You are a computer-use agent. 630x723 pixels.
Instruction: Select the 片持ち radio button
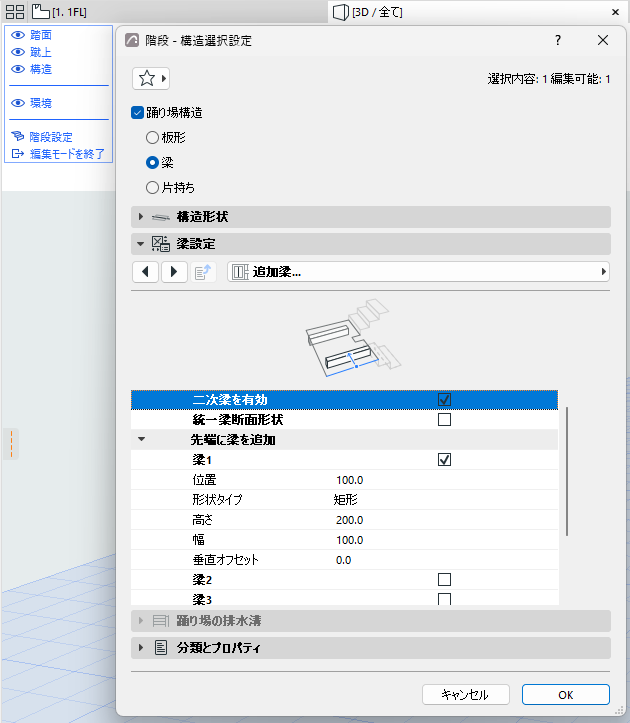click(x=152, y=187)
